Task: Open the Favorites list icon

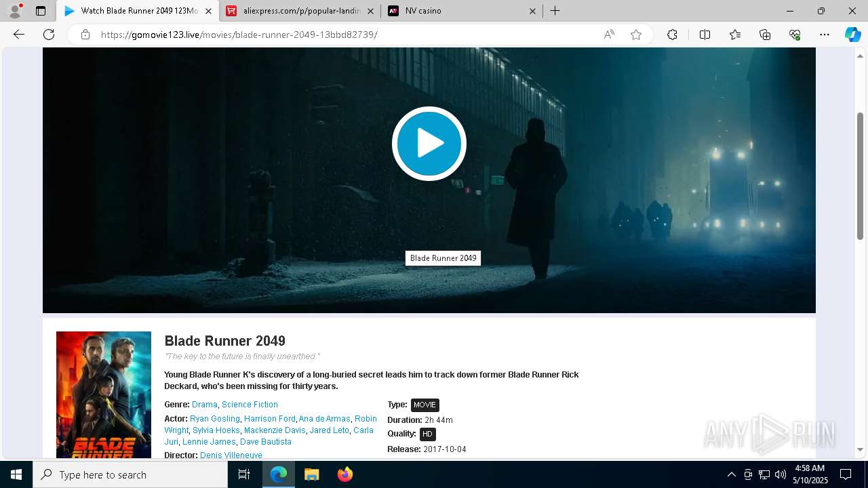Action: click(x=735, y=35)
